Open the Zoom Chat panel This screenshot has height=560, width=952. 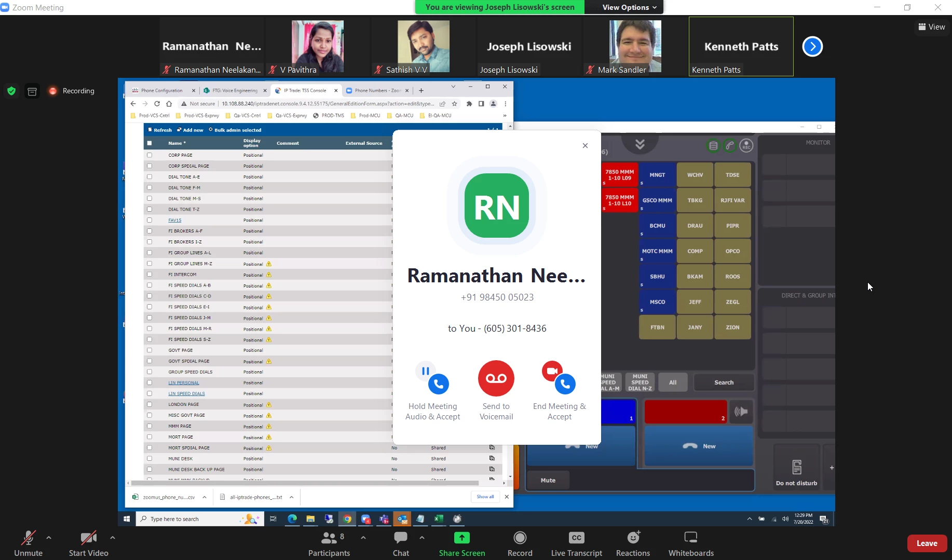coord(401,543)
